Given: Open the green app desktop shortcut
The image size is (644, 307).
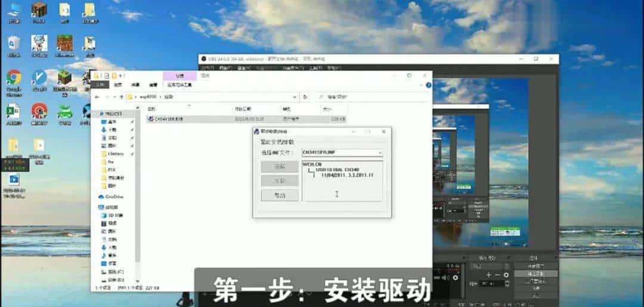Looking at the screenshot, I should click(x=64, y=114).
